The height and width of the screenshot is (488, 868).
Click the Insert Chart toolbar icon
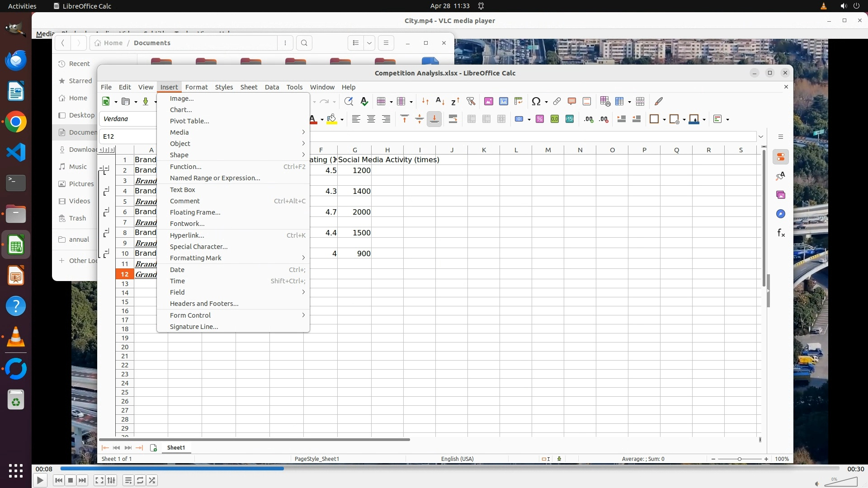(x=503, y=101)
